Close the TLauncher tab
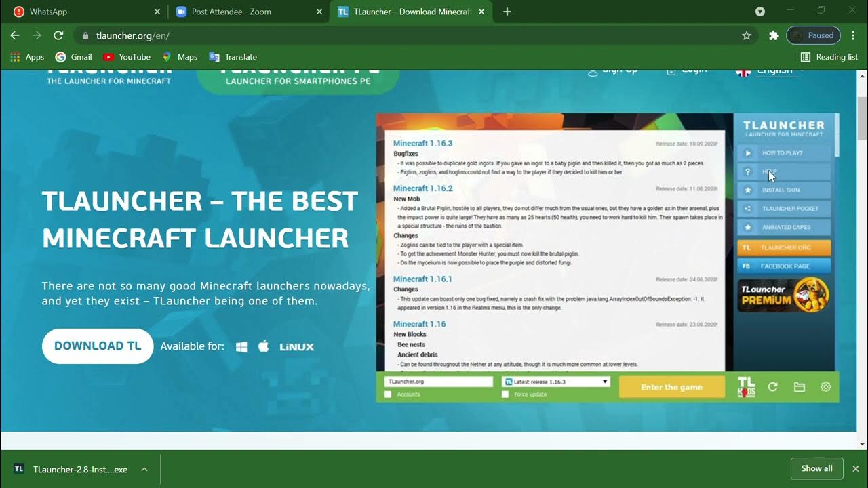 pos(482,12)
